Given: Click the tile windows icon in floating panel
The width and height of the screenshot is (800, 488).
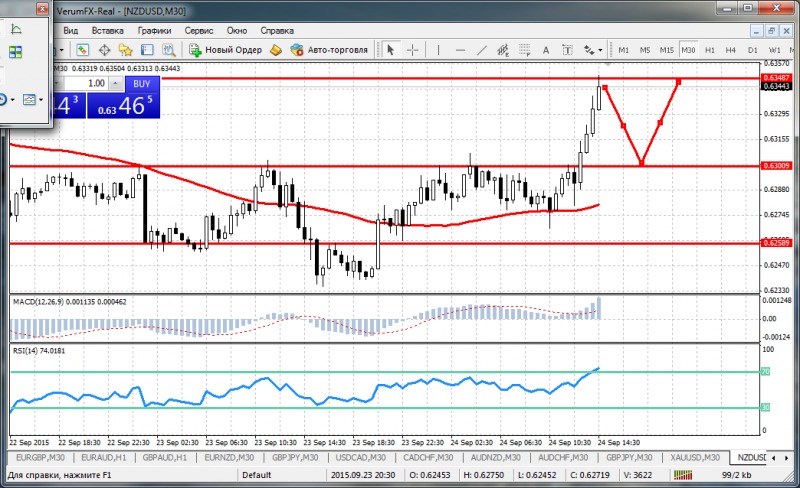Looking at the screenshot, I should 15,52.
